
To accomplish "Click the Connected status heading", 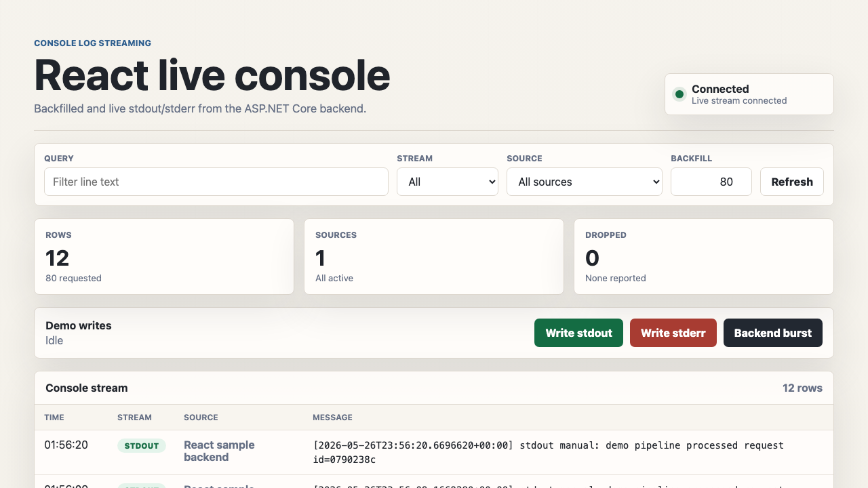I will pyautogui.click(x=720, y=89).
